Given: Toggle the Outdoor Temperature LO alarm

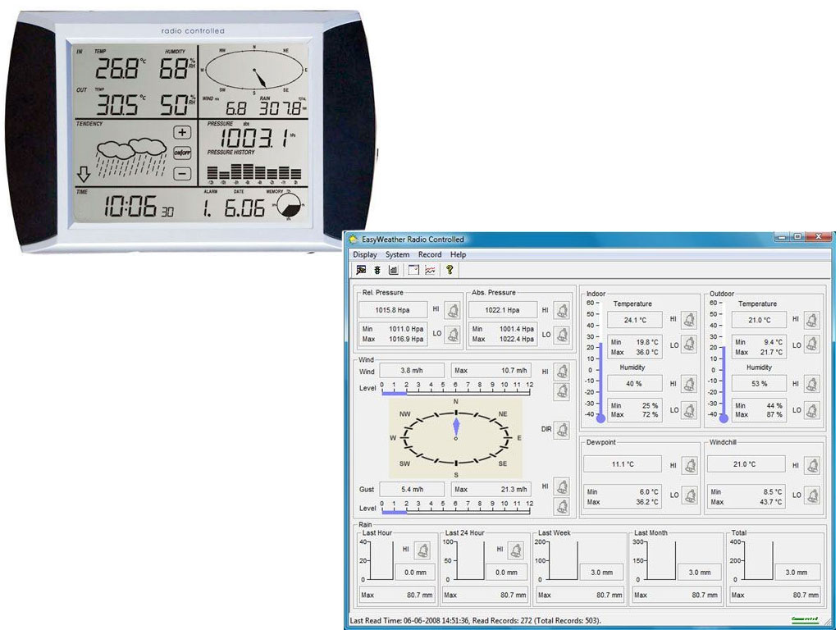Looking at the screenshot, I should click(812, 345).
